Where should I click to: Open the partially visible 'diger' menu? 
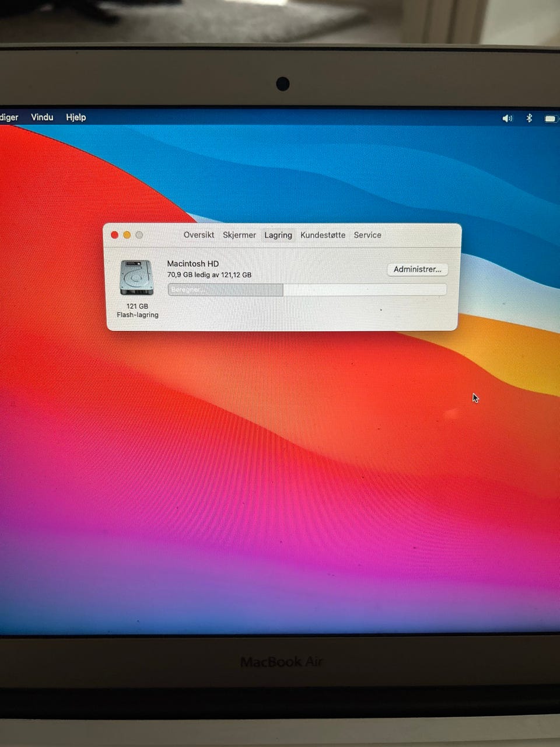point(9,117)
